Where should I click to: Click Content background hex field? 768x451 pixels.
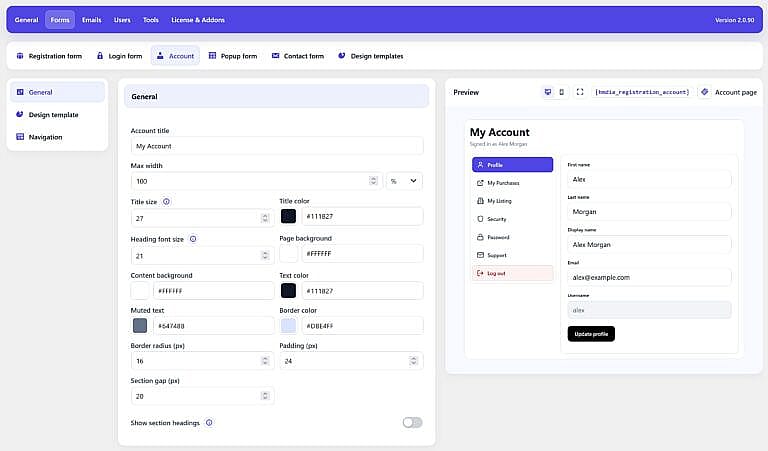coord(213,291)
